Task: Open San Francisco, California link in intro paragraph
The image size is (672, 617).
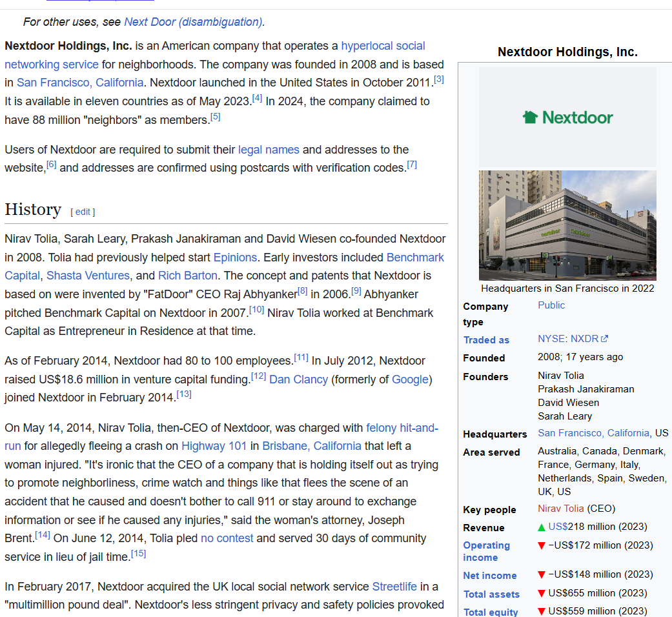Action: click(80, 83)
